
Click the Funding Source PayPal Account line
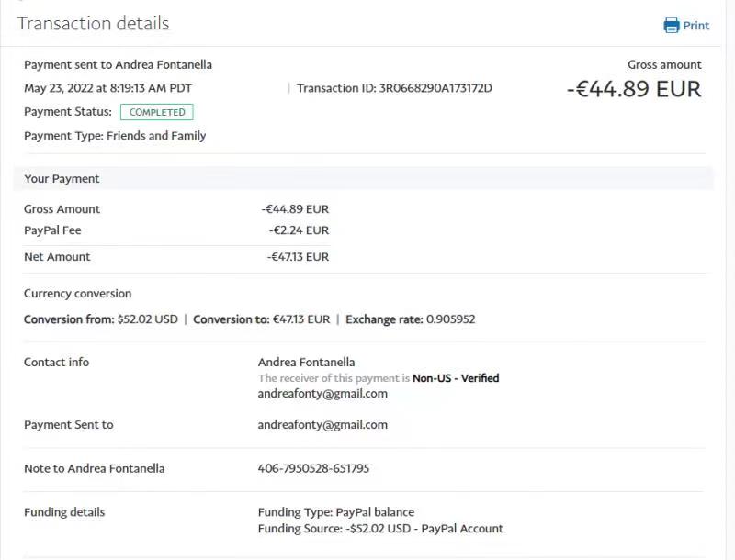click(x=380, y=528)
